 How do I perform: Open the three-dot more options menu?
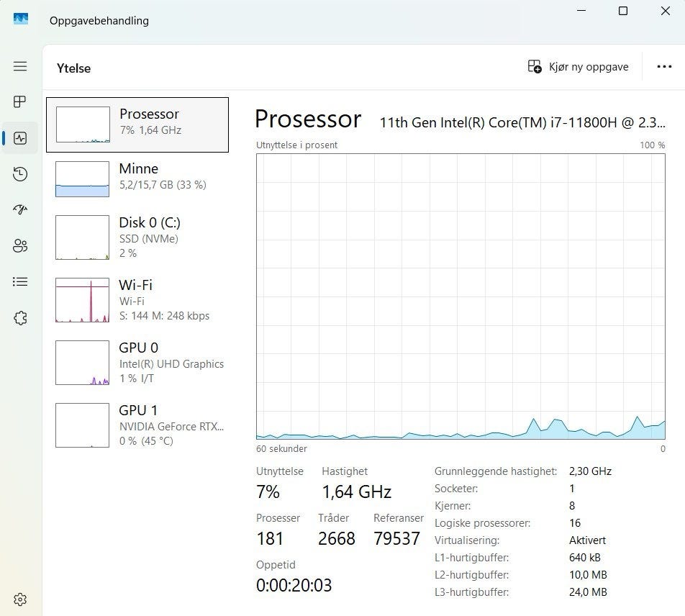tap(664, 66)
